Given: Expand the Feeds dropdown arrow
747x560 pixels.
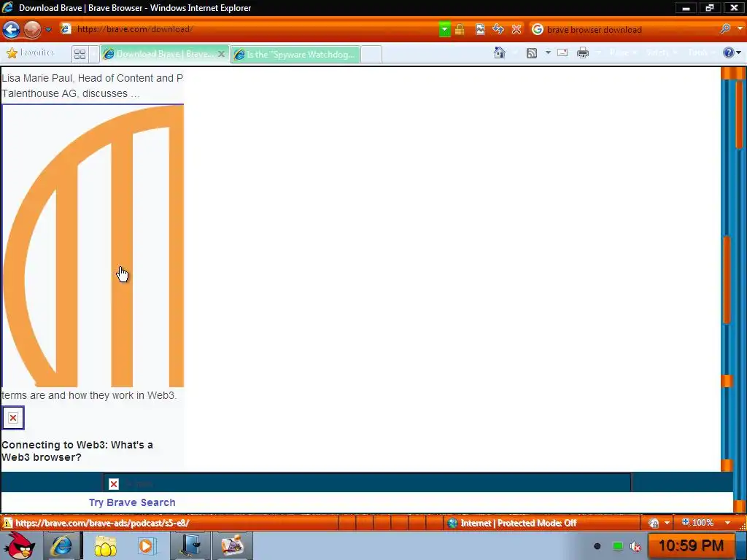Looking at the screenshot, I should 548,52.
